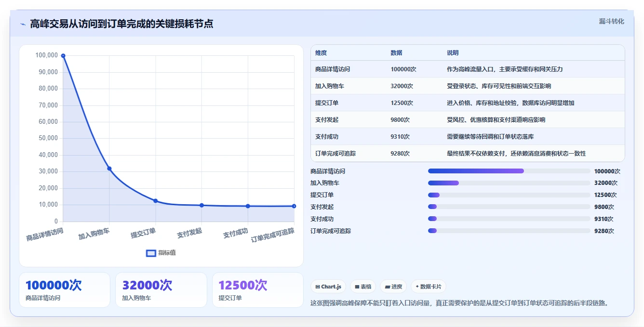Screen dimensions: 644x327
Task: Click the 32000次 value beside its progress bar
Action: pos(606,183)
